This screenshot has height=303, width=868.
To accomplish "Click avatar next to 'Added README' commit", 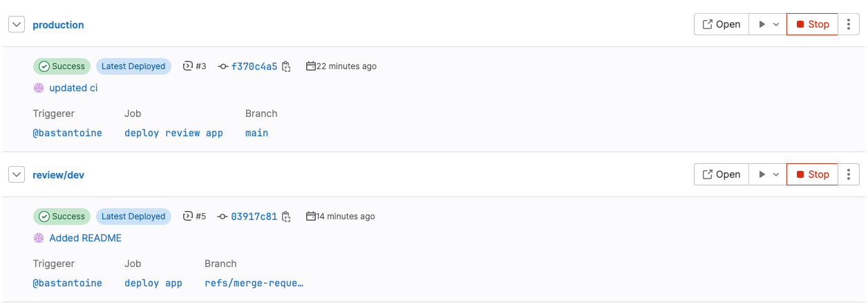I will coord(39,238).
